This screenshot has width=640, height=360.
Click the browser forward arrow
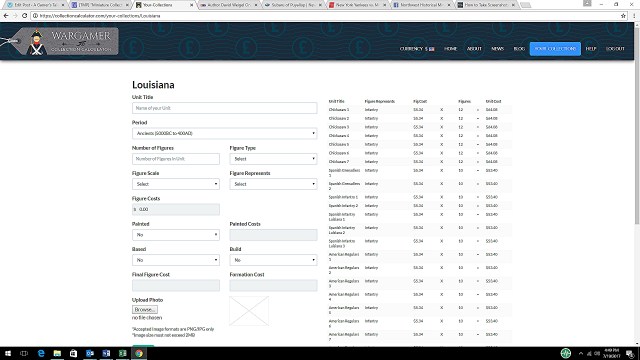(x=15, y=16)
